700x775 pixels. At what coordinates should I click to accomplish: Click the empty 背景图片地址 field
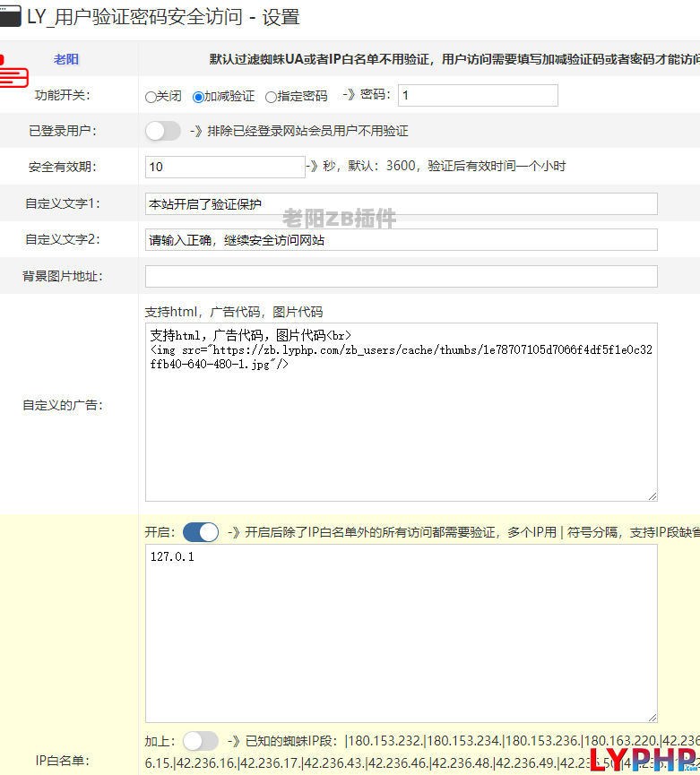[x=401, y=276]
